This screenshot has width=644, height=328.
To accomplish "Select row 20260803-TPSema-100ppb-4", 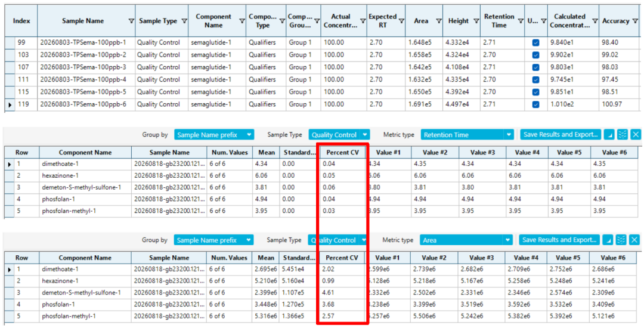I will coord(323,80).
